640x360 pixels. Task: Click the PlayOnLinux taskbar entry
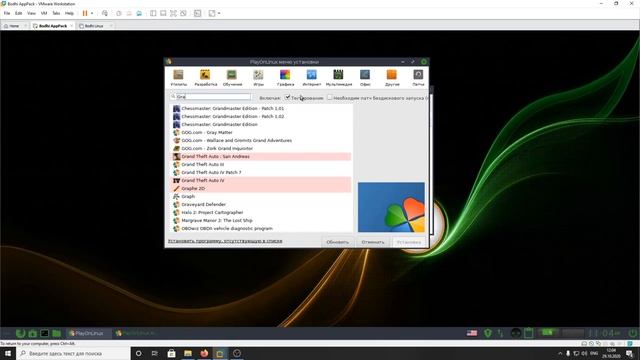[x=88, y=333]
